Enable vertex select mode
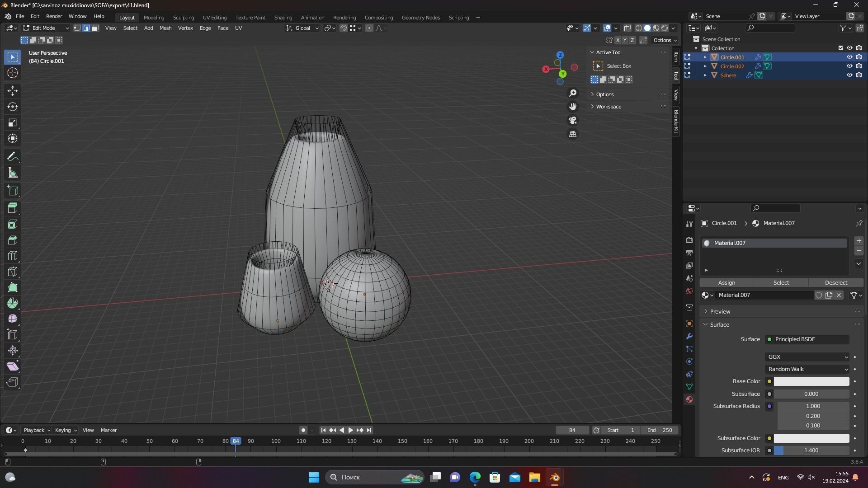The width and height of the screenshot is (868, 488). click(77, 28)
